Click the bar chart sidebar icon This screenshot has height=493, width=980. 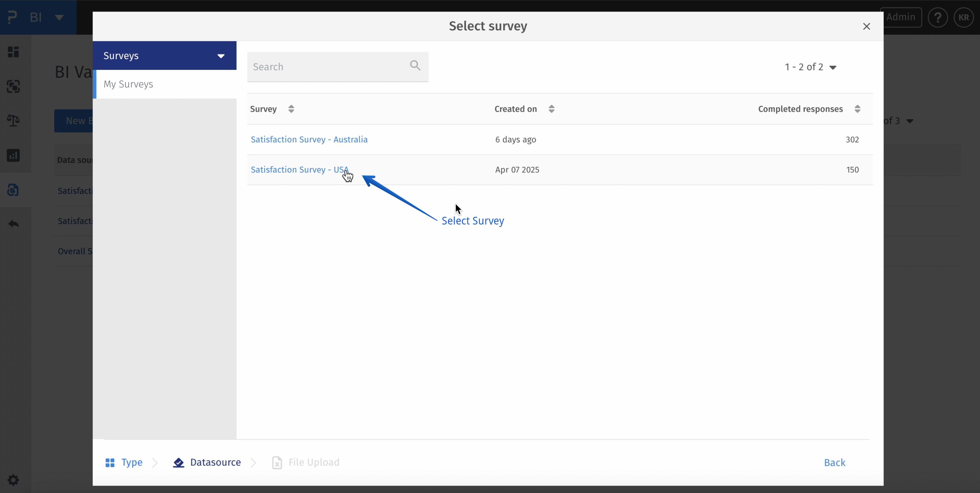13,155
